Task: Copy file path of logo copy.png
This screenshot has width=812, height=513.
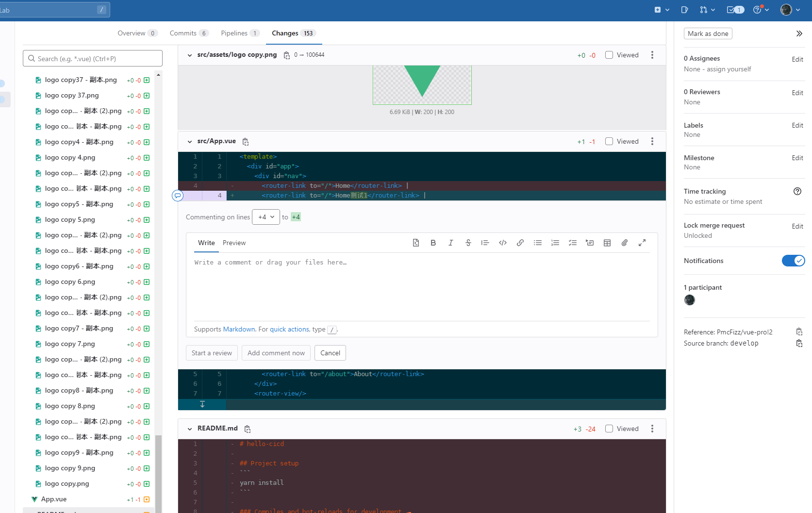Action: [x=287, y=55]
